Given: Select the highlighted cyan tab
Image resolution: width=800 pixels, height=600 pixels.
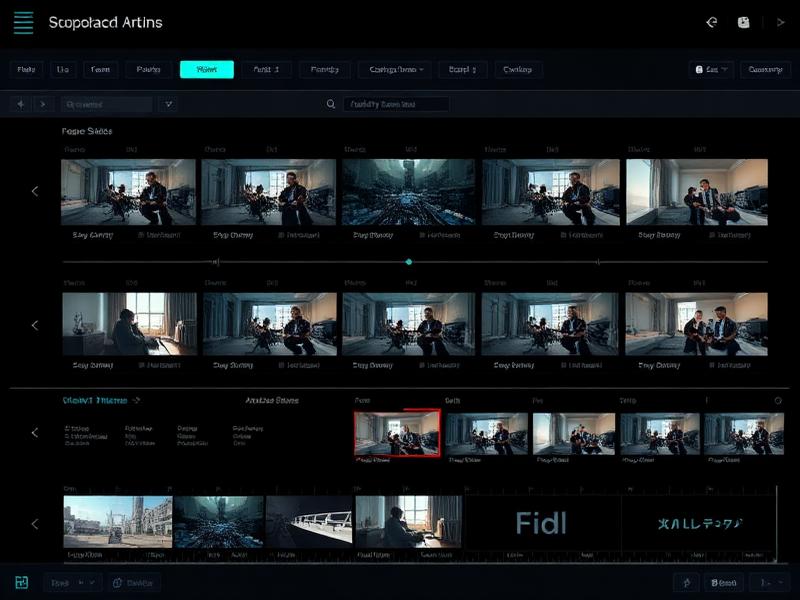Looking at the screenshot, I should click(207, 69).
